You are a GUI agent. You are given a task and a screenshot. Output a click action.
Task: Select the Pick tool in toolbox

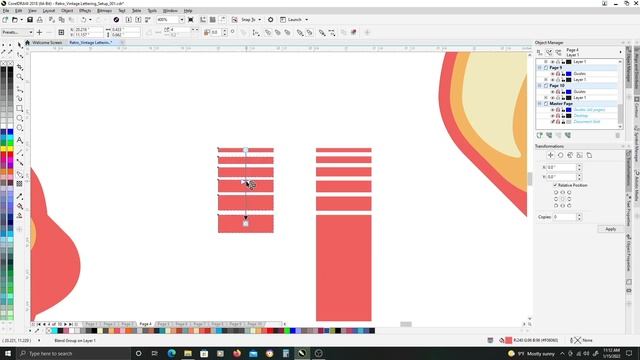pyautogui.click(x=20, y=45)
